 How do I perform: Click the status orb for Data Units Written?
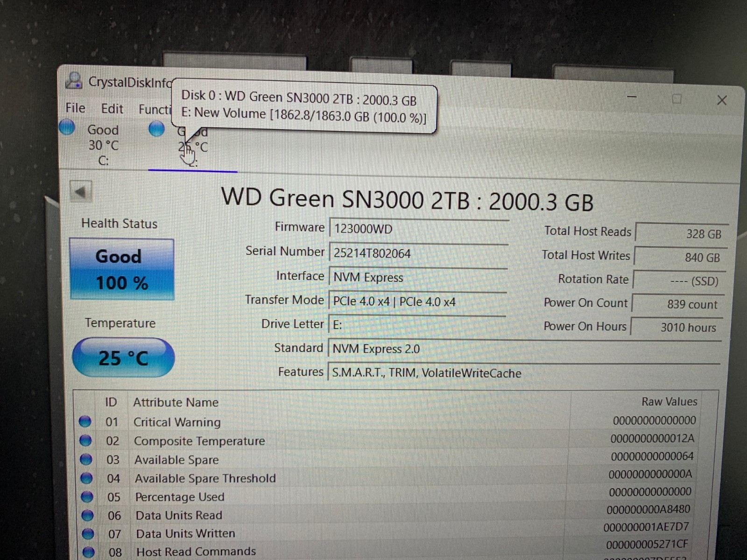(x=88, y=533)
